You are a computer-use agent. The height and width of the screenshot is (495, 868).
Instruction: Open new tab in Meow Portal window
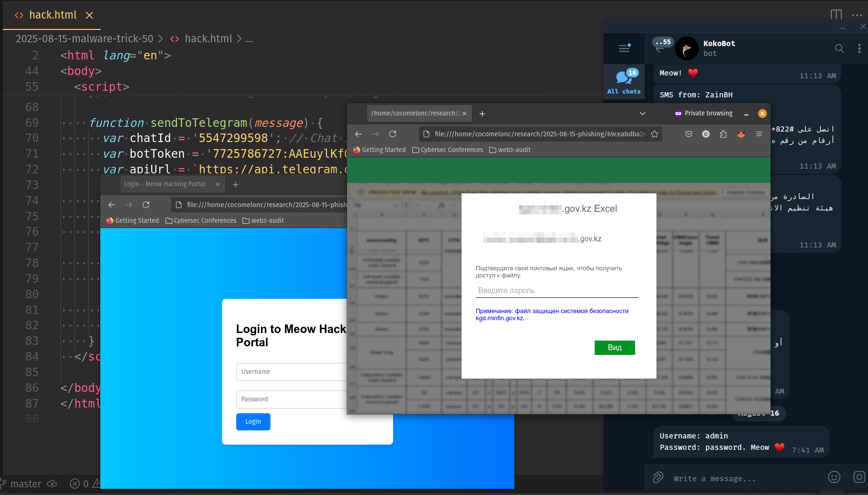click(235, 184)
